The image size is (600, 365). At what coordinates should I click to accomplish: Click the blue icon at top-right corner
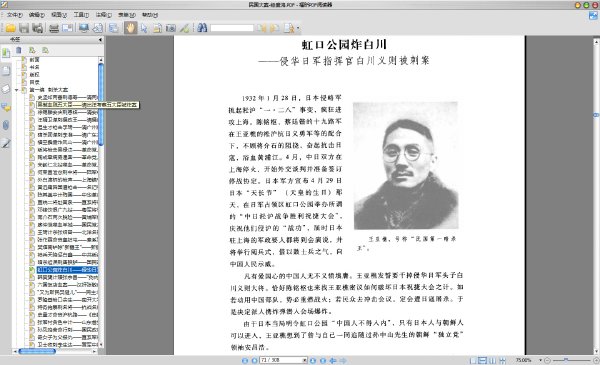tap(593, 15)
